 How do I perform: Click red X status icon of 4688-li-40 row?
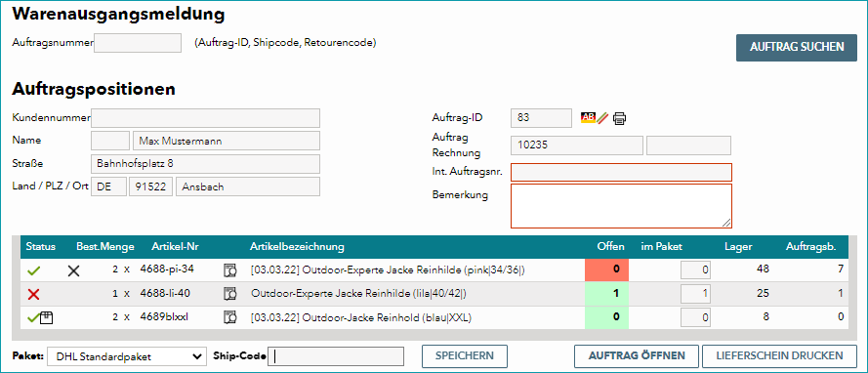[x=34, y=294]
